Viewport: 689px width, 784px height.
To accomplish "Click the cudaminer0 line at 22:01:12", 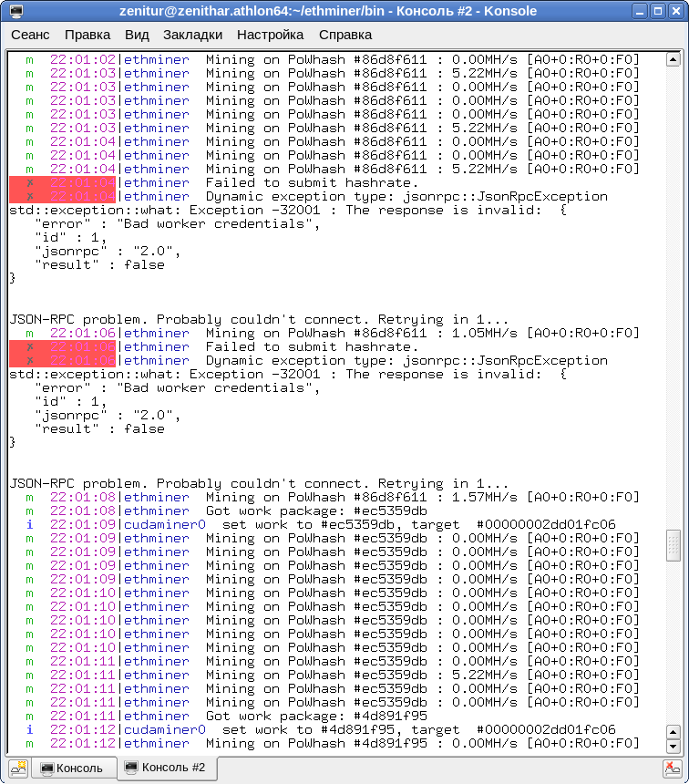I will coord(321,729).
